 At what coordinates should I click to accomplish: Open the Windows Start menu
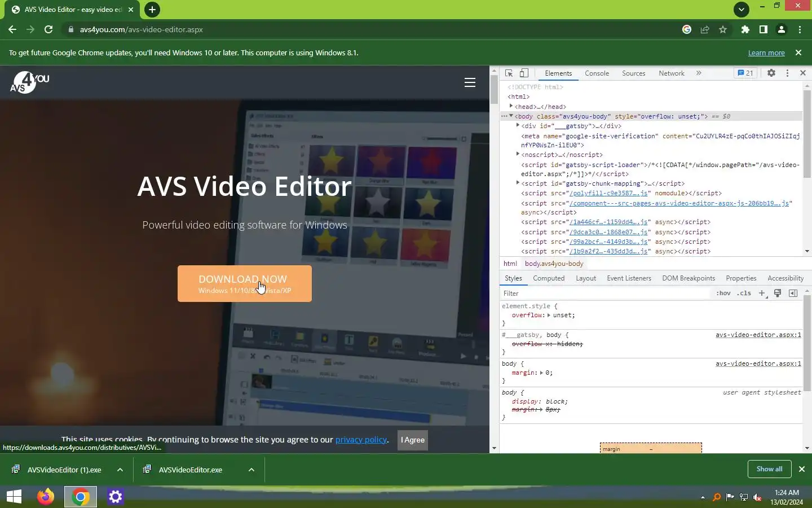pos(14,497)
